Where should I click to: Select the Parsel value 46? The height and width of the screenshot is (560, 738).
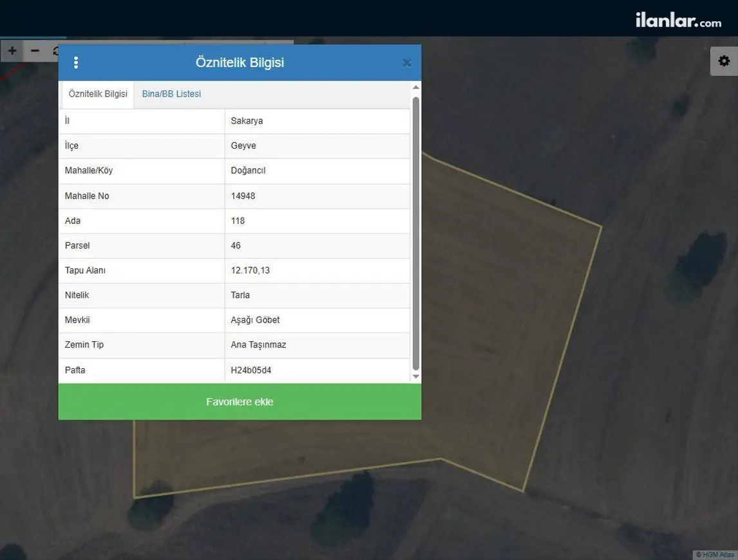coord(236,246)
